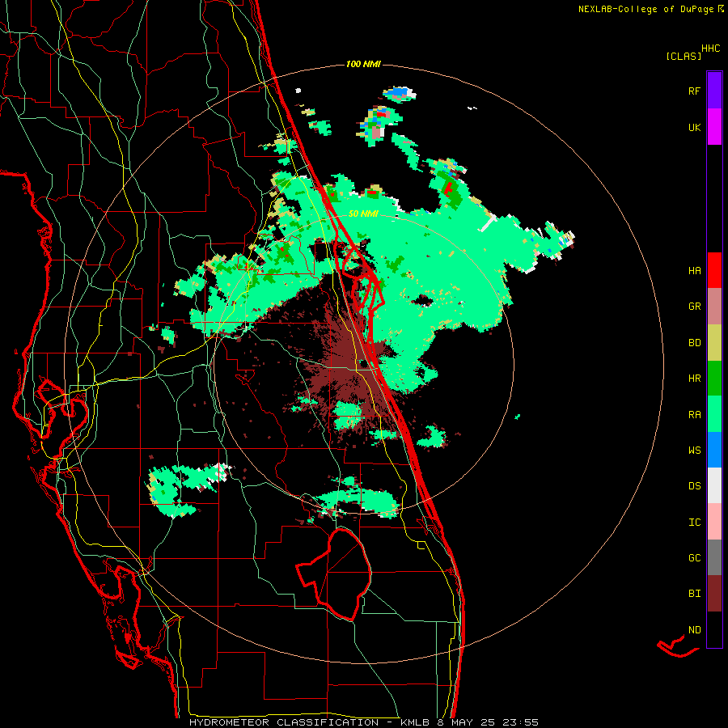
Task: Click the BI brown legend swatch
Action: point(714,594)
